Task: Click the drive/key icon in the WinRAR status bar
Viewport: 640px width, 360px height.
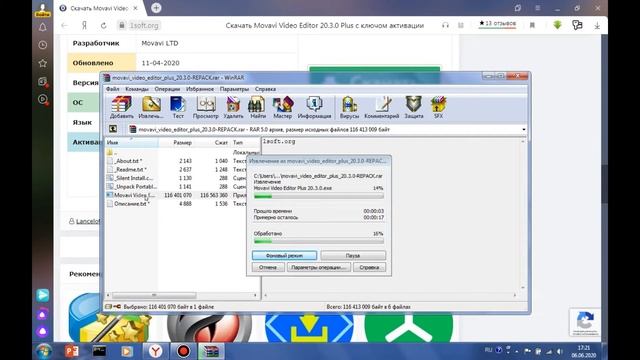Action: pyautogui.click(x=113, y=307)
